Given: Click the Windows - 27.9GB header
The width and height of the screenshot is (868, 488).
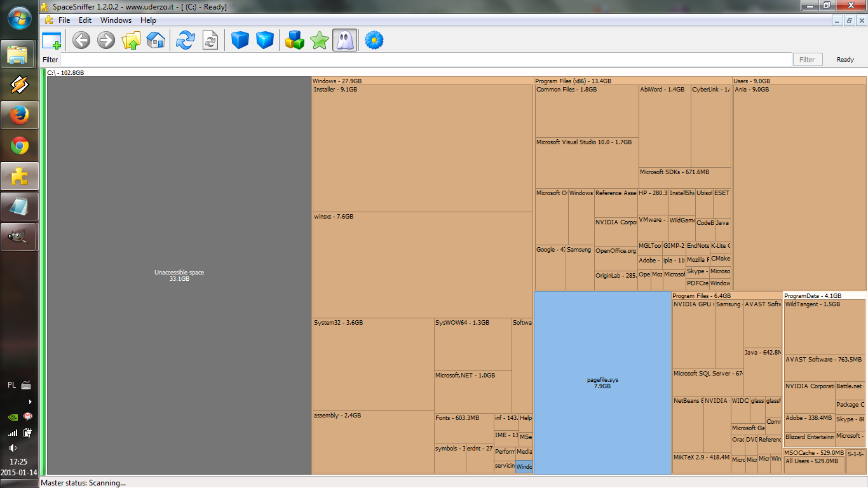Looking at the screenshot, I should [x=423, y=81].
